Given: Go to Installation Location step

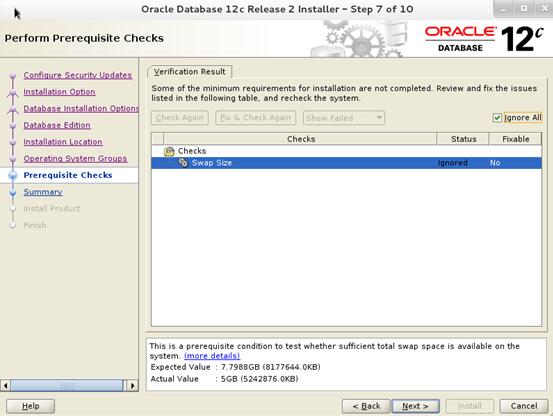Looking at the screenshot, I should pyautogui.click(x=63, y=142).
